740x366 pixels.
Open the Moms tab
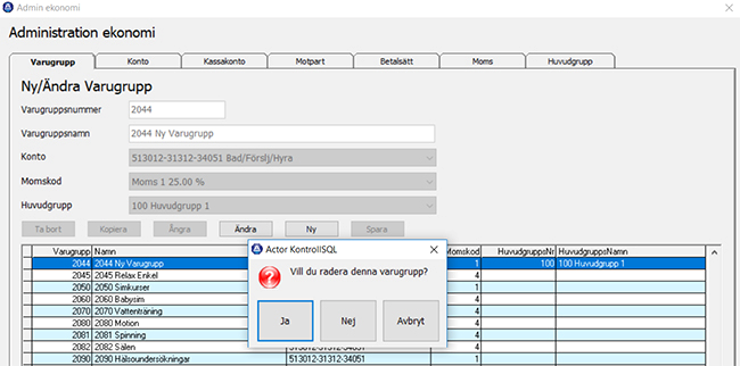coord(482,61)
